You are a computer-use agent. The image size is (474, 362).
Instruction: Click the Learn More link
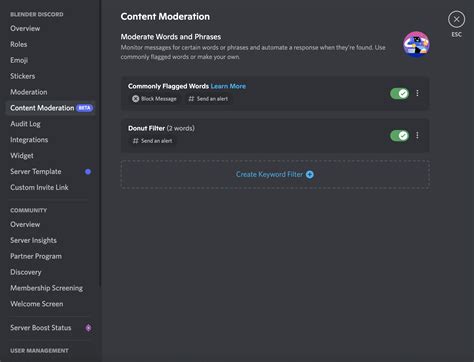[228, 86]
